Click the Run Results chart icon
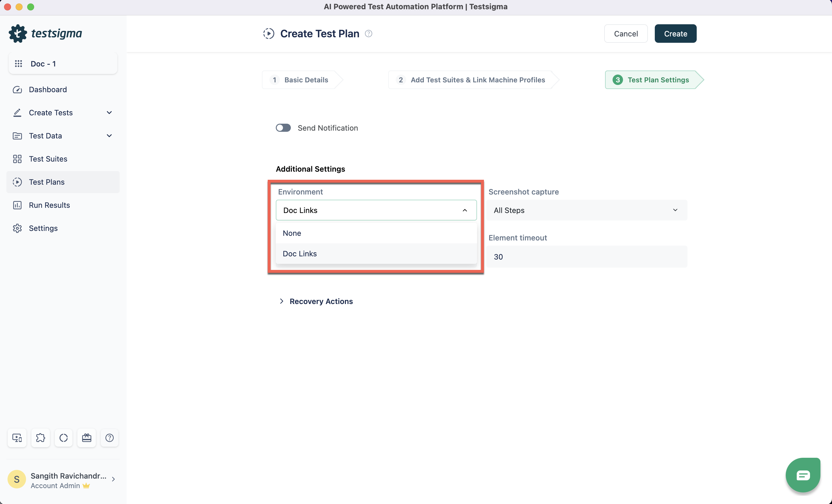This screenshot has width=832, height=504. 17,205
